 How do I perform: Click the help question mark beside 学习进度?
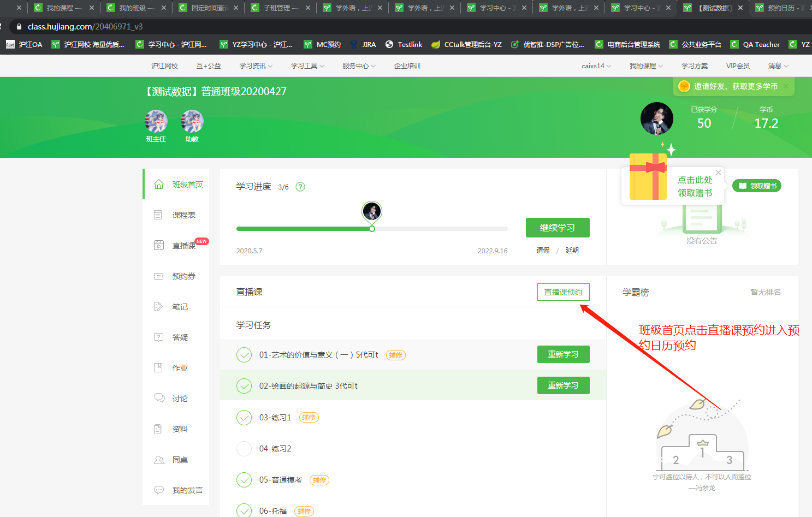pyautogui.click(x=300, y=187)
